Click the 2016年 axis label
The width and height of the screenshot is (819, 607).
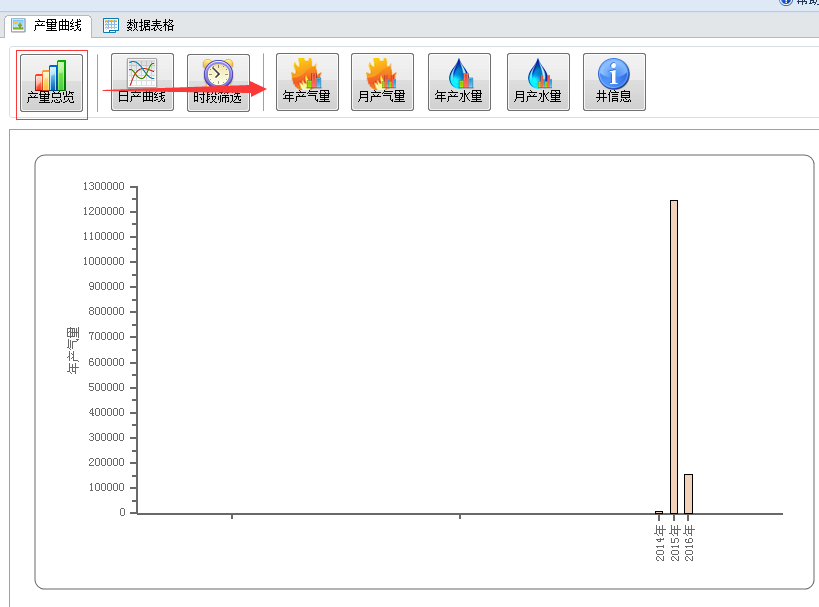[x=689, y=543]
